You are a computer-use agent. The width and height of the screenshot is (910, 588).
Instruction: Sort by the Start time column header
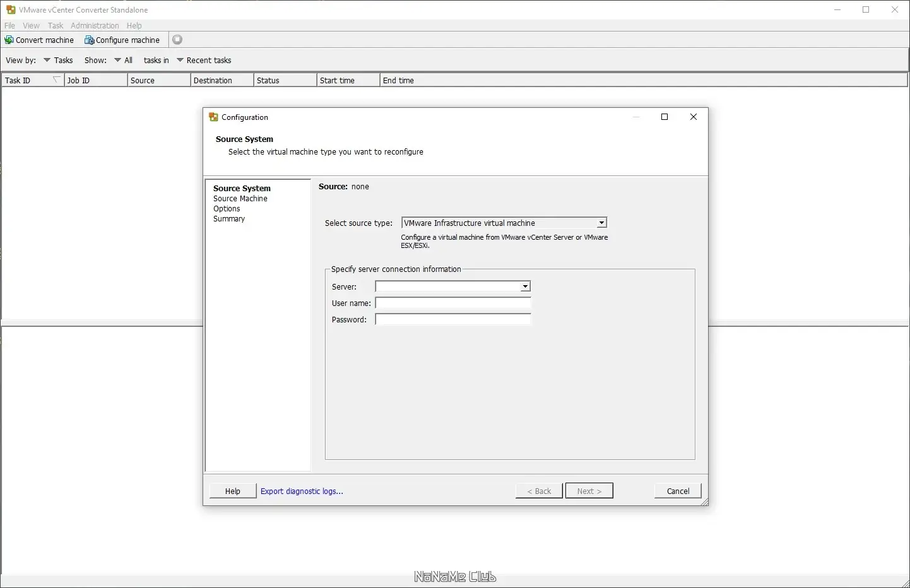coord(348,80)
